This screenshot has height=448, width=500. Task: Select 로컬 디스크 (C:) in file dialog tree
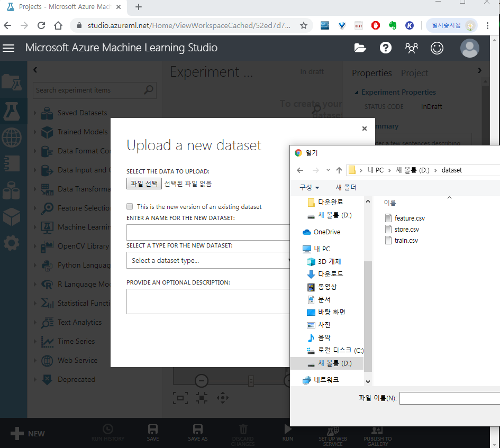click(x=335, y=350)
